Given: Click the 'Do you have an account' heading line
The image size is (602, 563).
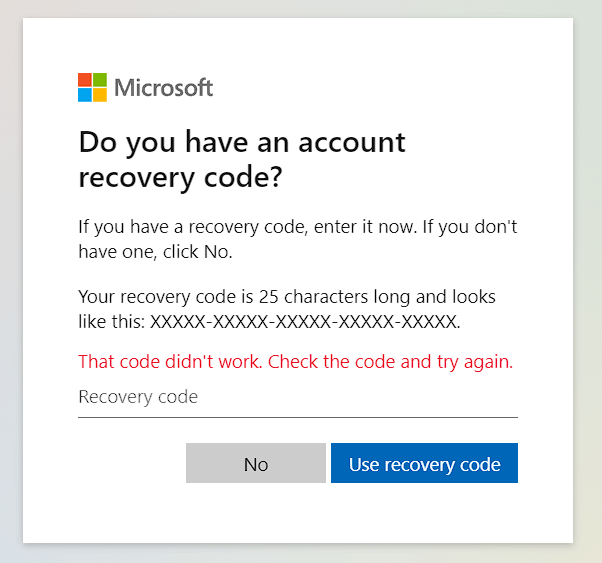Looking at the screenshot, I should pos(242,142).
